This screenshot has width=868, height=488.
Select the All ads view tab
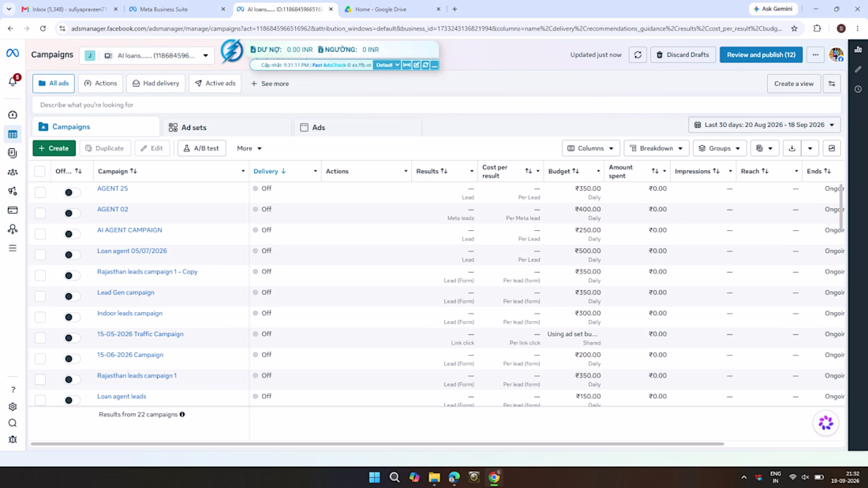point(54,84)
